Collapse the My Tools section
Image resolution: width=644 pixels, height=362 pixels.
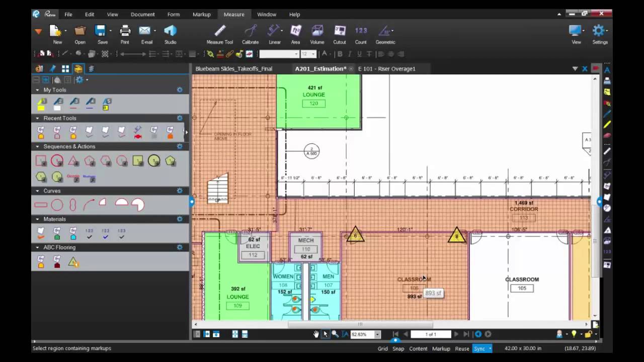pos(37,90)
